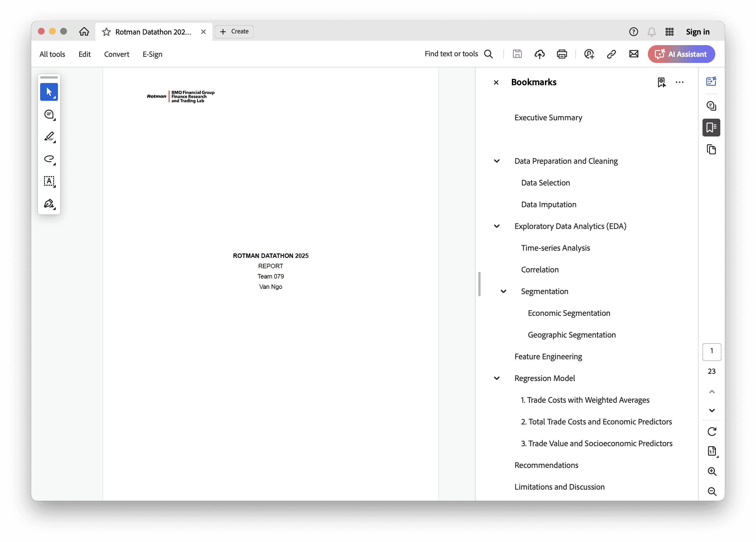Zoom in using the magnifier plus icon

(x=712, y=471)
